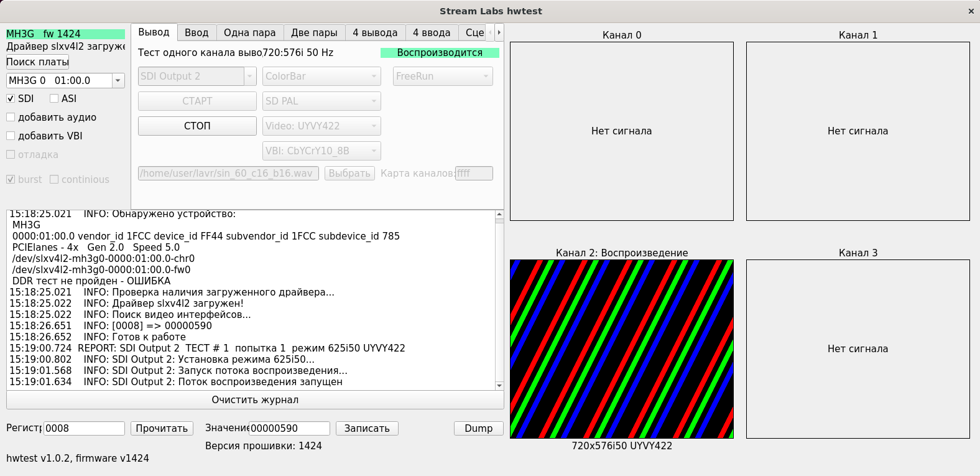Click the Канал 2 colorbar preview
This screenshot has width=980, height=476.
(x=622, y=349)
